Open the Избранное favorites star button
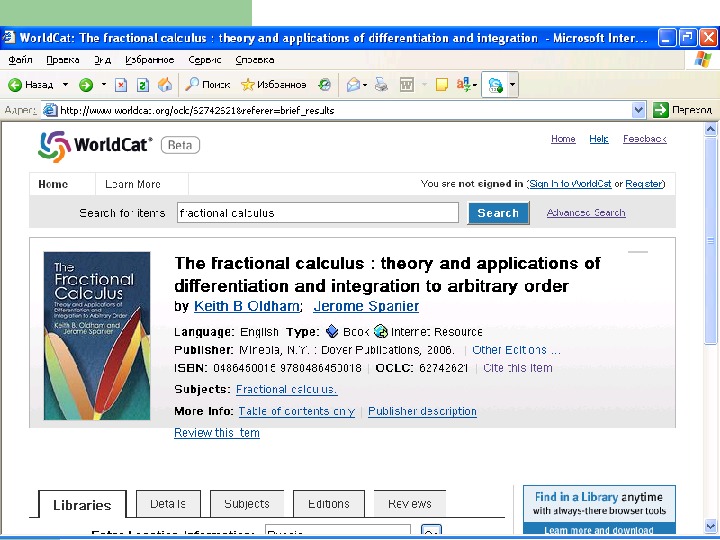 point(274,84)
